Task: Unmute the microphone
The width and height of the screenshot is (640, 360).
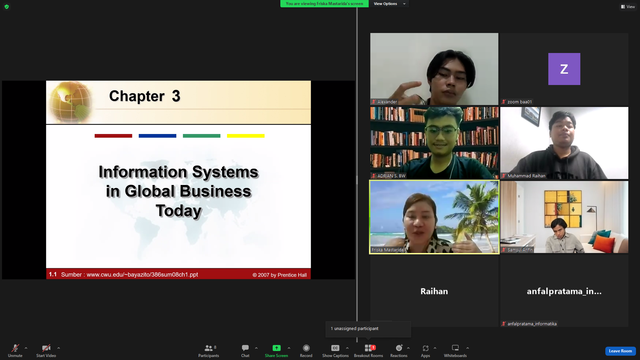Action: click(15, 351)
